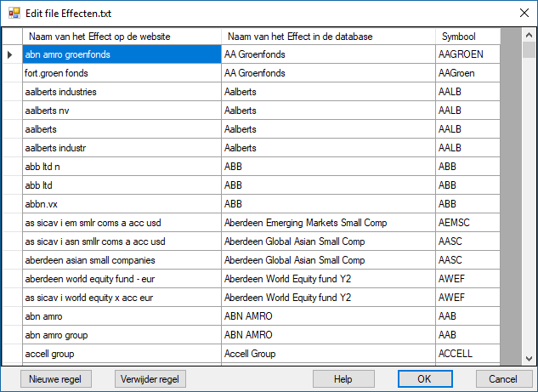Click the row header of the abbn.vx row
This screenshot has width=538, height=392.
tap(12, 204)
